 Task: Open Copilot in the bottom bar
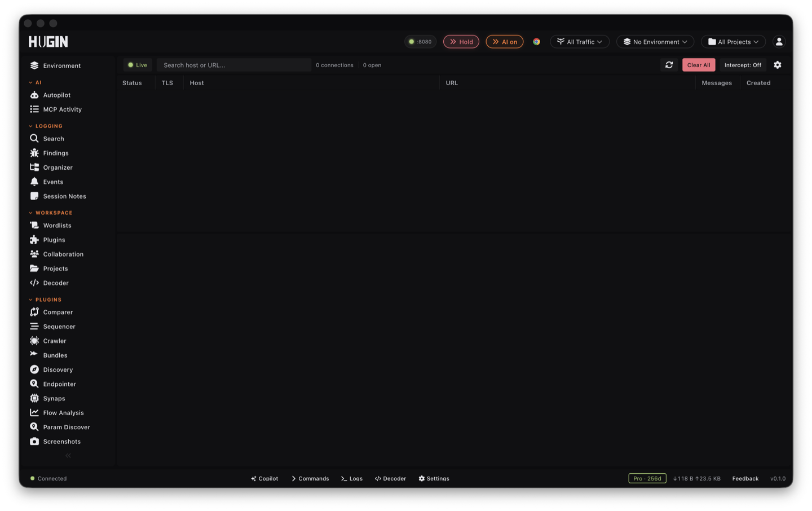(x=264, y=478)
